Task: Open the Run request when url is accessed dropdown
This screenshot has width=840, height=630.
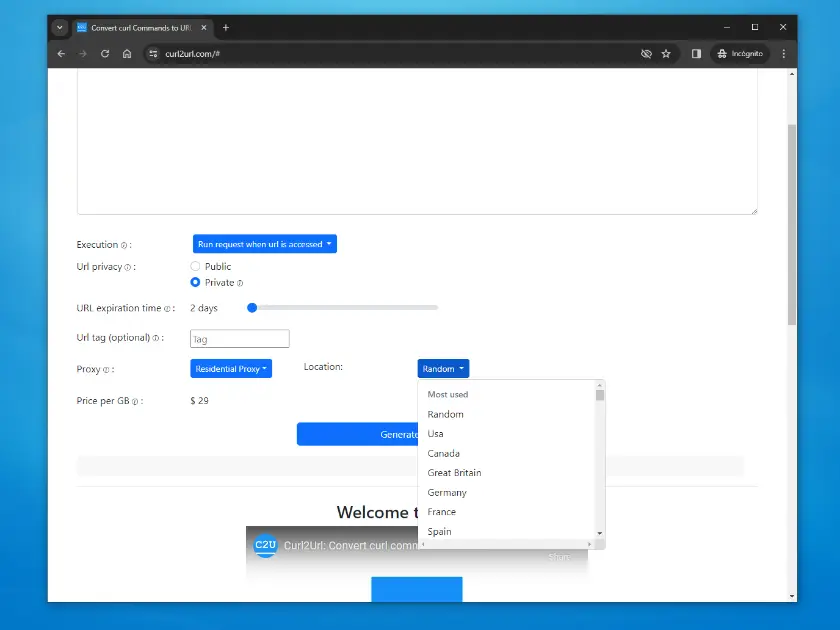Action: coord(264,243)
